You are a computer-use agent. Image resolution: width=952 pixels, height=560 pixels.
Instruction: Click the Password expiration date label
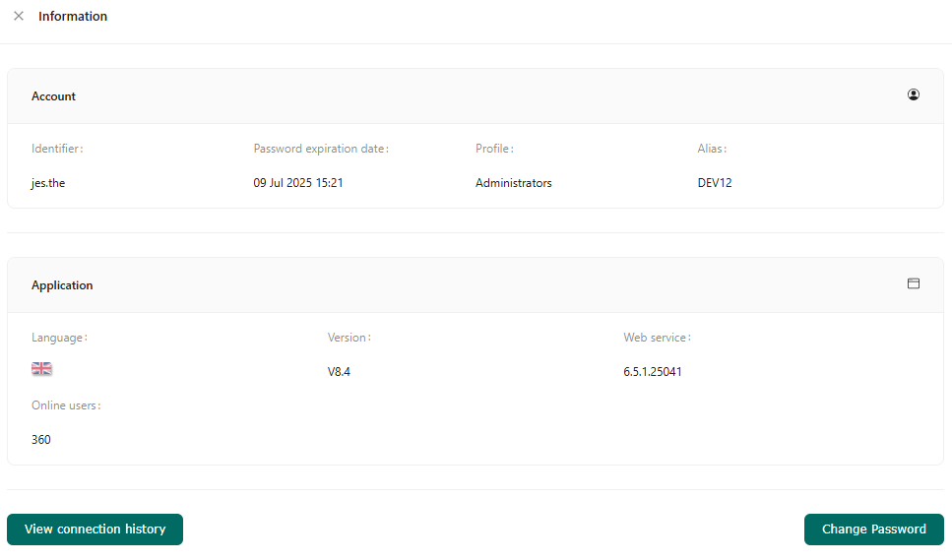point(321,149)
